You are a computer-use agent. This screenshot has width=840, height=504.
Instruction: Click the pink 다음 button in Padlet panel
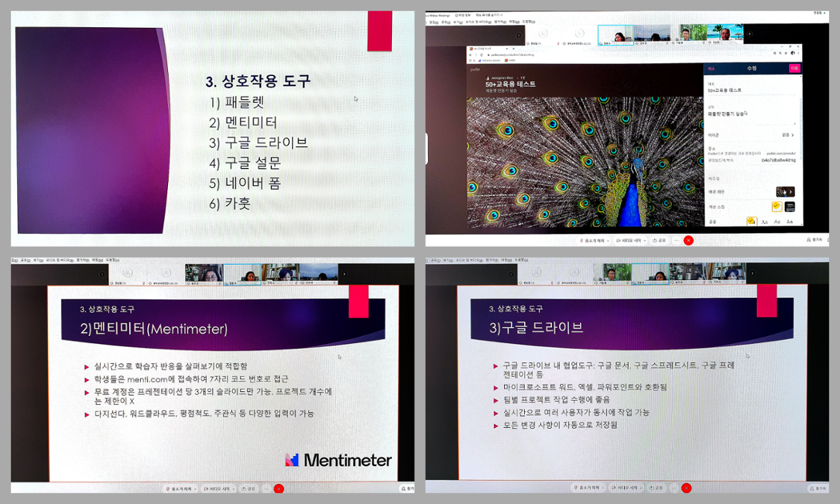coord(794,68)
